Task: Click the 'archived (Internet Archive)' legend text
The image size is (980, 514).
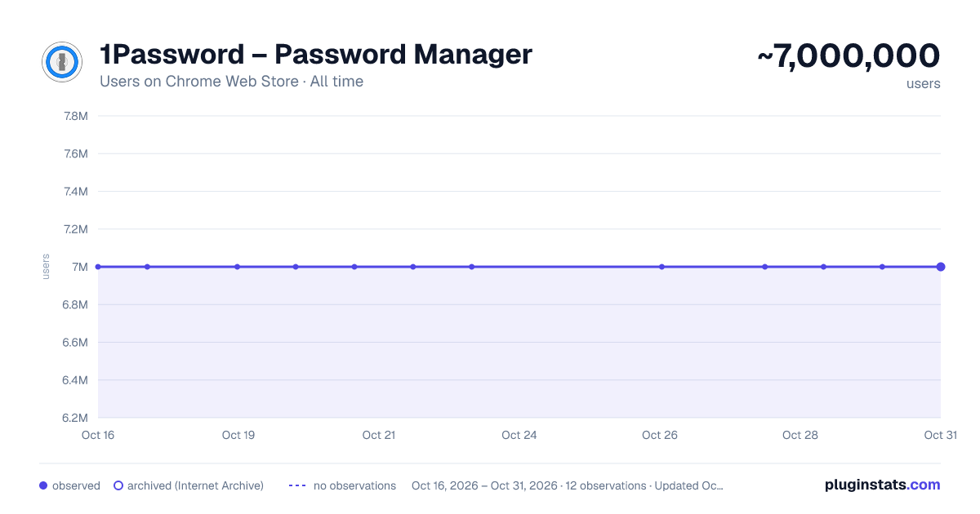Action: point(195,485)
